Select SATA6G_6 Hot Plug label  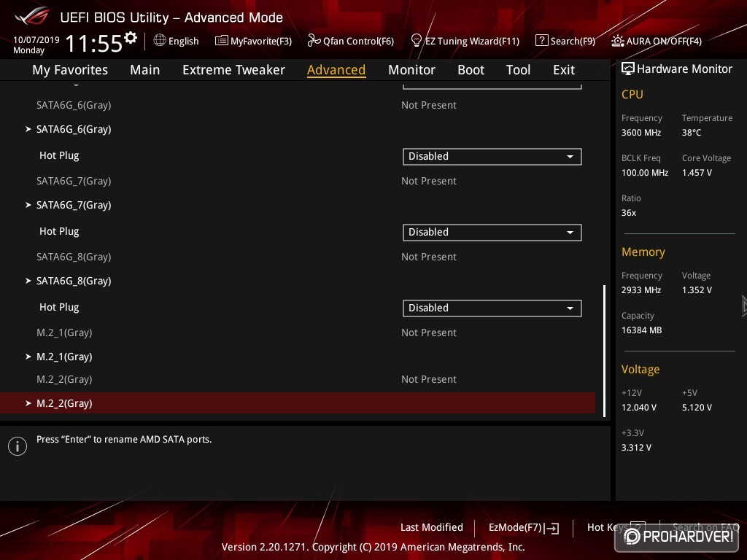point(59,156)
